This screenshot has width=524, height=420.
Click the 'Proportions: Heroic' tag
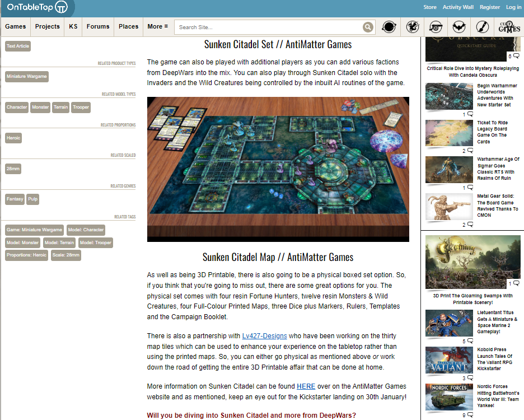point(26,255)
